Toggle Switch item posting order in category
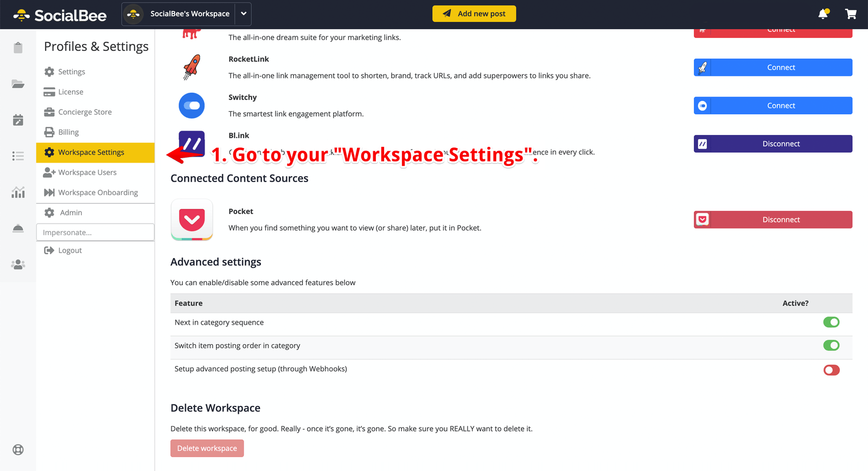 coord(831,345)
